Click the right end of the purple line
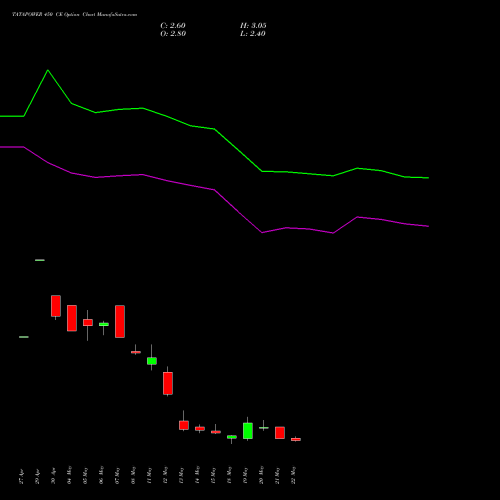 (428, 226)
